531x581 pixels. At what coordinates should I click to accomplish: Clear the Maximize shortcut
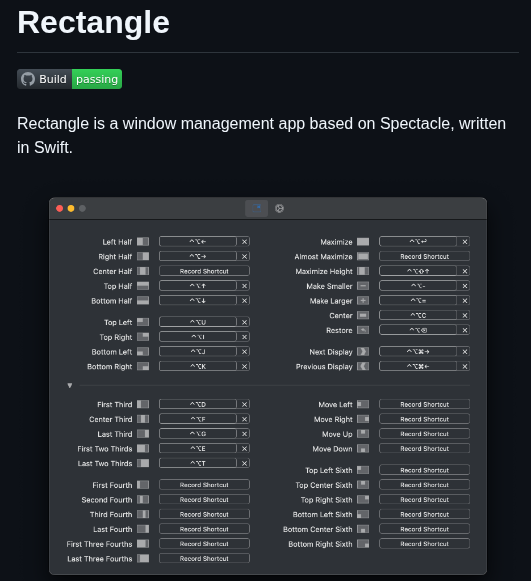(465, 242)
